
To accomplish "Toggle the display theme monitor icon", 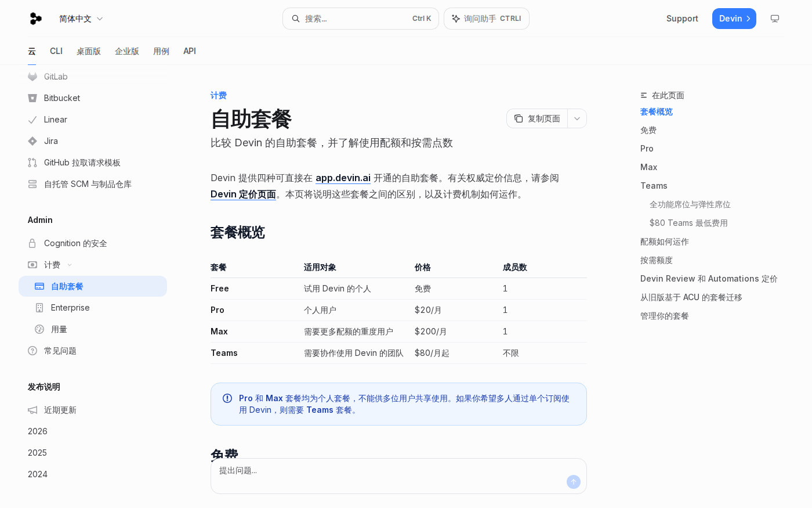I will [x=774, y=19].
